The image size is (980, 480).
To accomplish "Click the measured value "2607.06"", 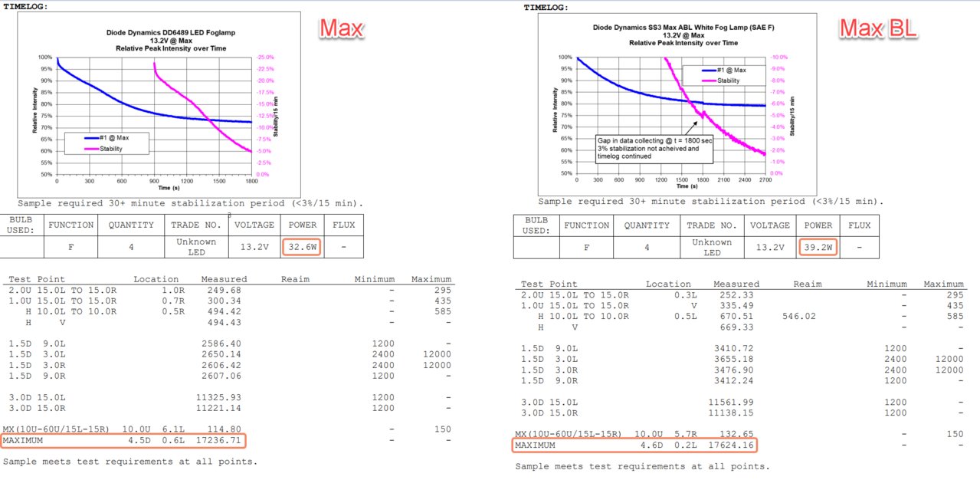I will click(221, 376).
